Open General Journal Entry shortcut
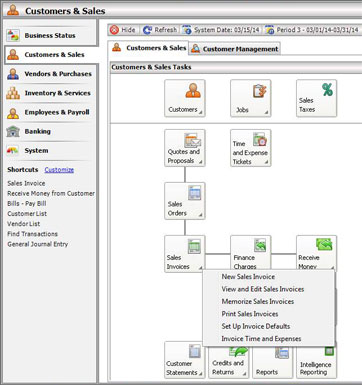 click(x=37, y=244)
